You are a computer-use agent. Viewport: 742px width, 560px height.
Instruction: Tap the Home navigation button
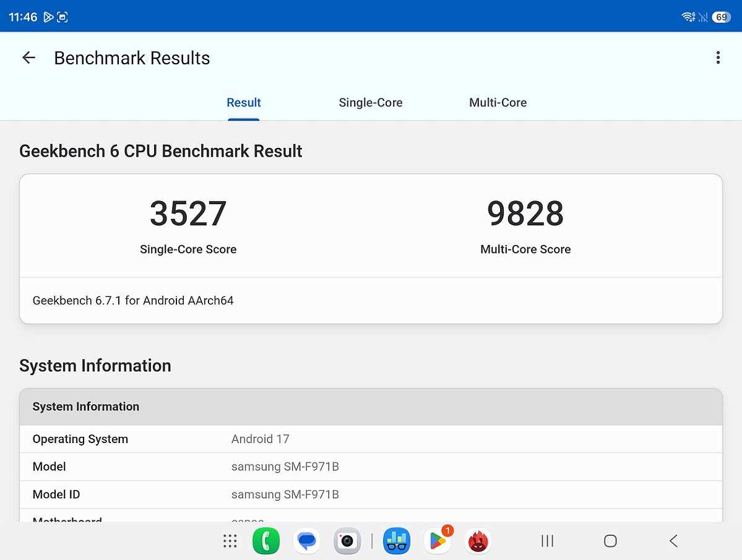[610, 541]
